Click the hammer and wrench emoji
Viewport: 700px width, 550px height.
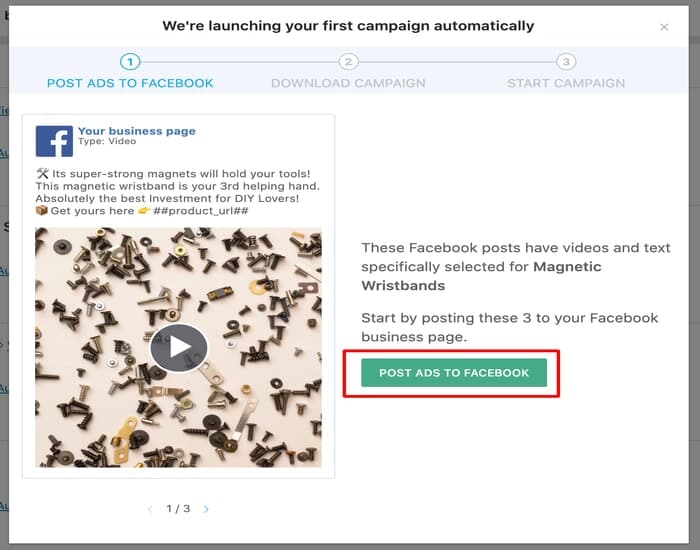coord(42,173)
